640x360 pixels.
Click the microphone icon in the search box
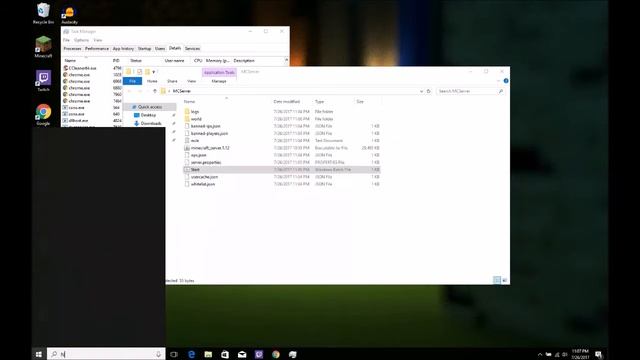(158, 354)
